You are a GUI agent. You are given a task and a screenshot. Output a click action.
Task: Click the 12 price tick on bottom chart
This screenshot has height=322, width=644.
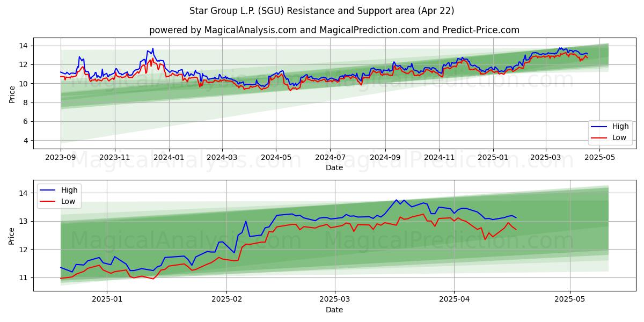25,250
